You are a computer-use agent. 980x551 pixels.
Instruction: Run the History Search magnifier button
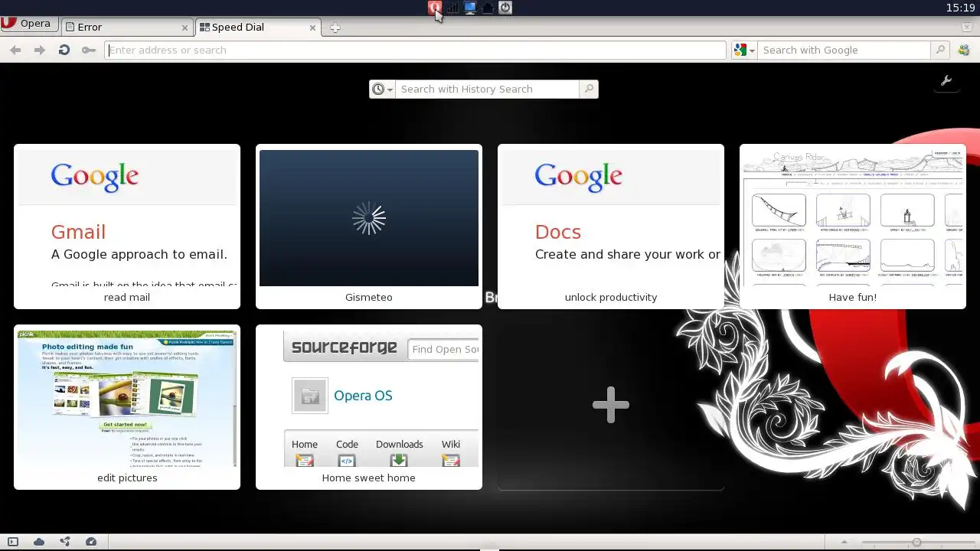click(589, 89)
